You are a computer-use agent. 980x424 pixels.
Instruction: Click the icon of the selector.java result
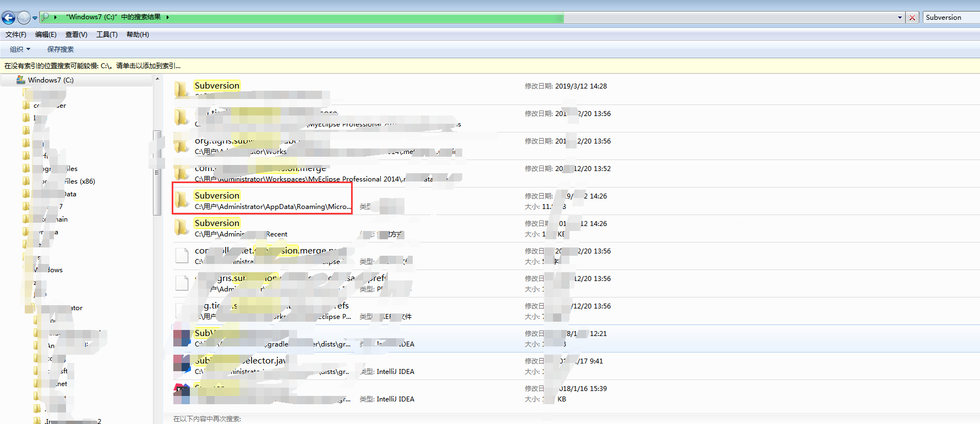tap(182, 365)
